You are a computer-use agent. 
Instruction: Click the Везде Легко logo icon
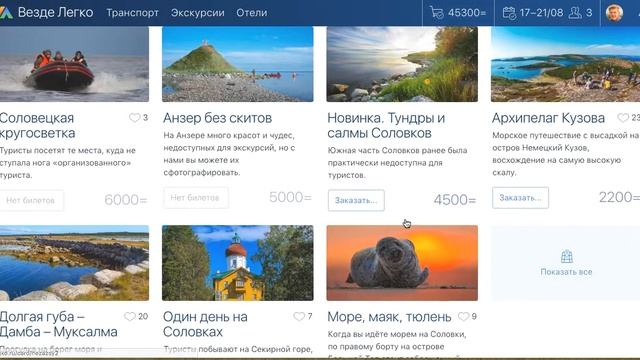(6, 13)
